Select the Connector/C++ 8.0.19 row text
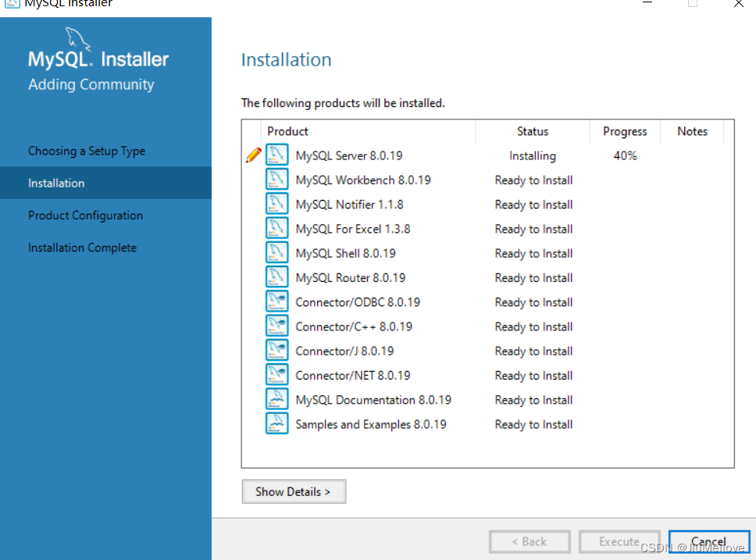This screenshot has width=756, height=560. point(354,326)
